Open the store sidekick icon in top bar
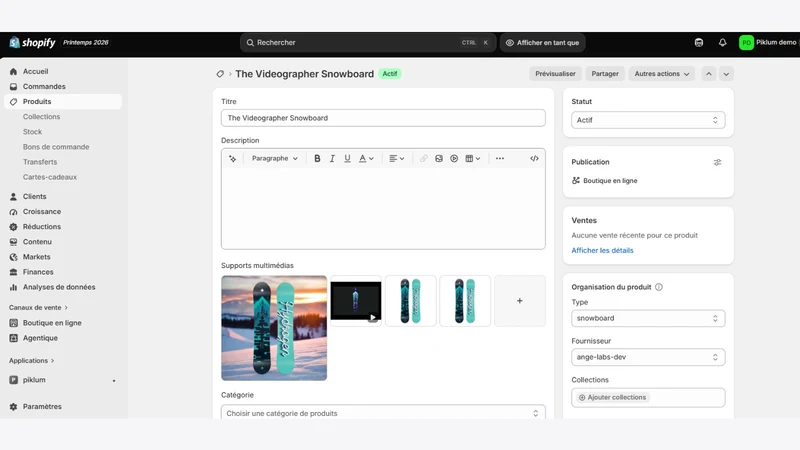 698,43
